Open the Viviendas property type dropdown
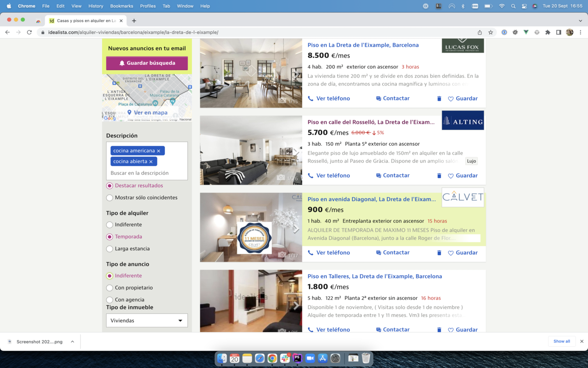588x368 pixels. (x=147, y=321)
